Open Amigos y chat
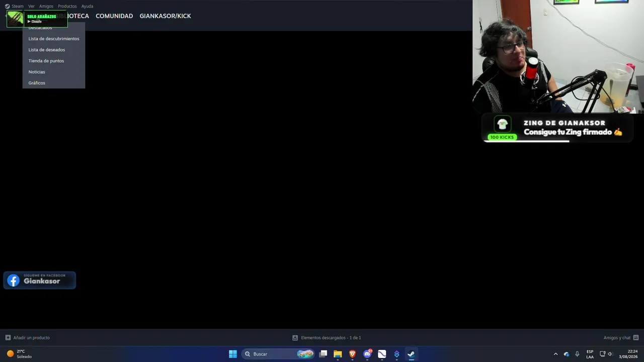The image size is (644, 362). [617, 338]
